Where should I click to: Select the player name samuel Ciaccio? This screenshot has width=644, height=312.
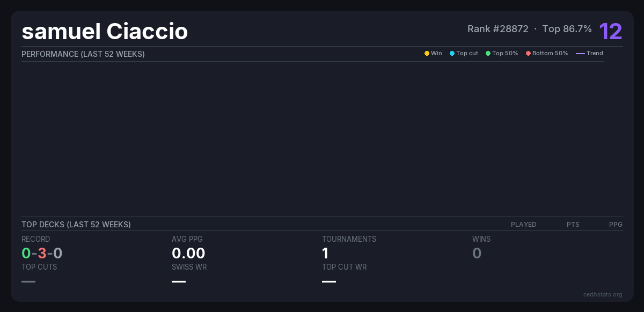105,31
